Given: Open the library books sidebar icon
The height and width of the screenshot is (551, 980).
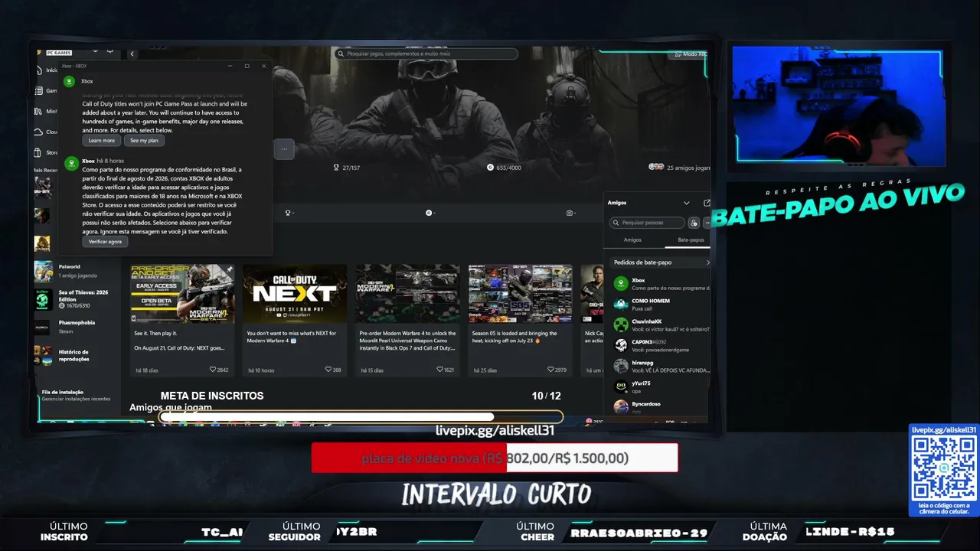Looking at the screenshot, I should coord(39,112).
